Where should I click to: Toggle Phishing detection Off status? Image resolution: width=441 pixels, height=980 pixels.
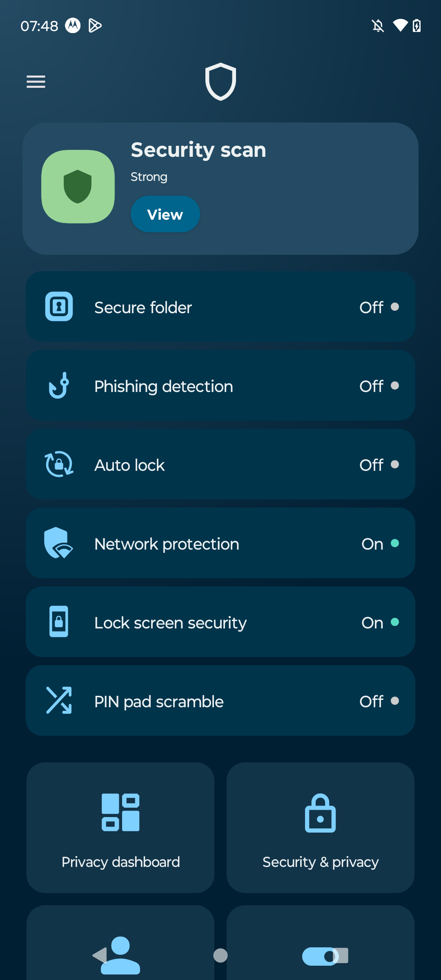tap(379, 386)
